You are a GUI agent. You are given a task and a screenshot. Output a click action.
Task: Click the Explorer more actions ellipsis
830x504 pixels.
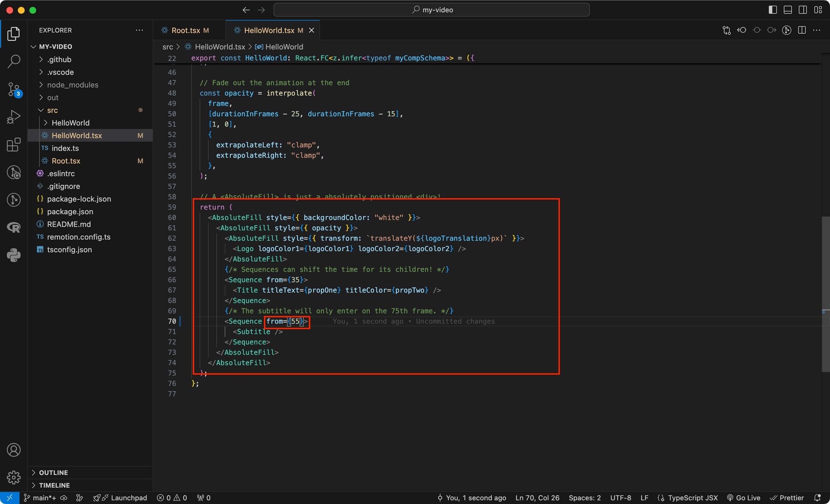click(139, 30)
